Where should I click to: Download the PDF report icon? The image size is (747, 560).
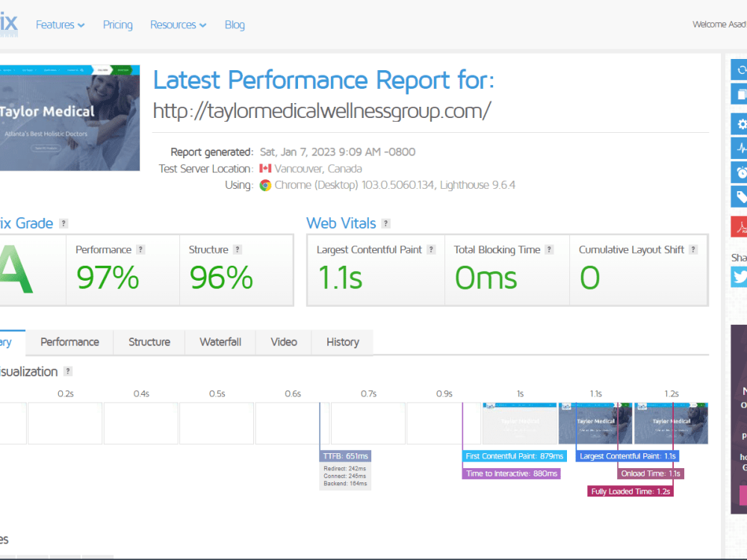click(x=740, y=227)
